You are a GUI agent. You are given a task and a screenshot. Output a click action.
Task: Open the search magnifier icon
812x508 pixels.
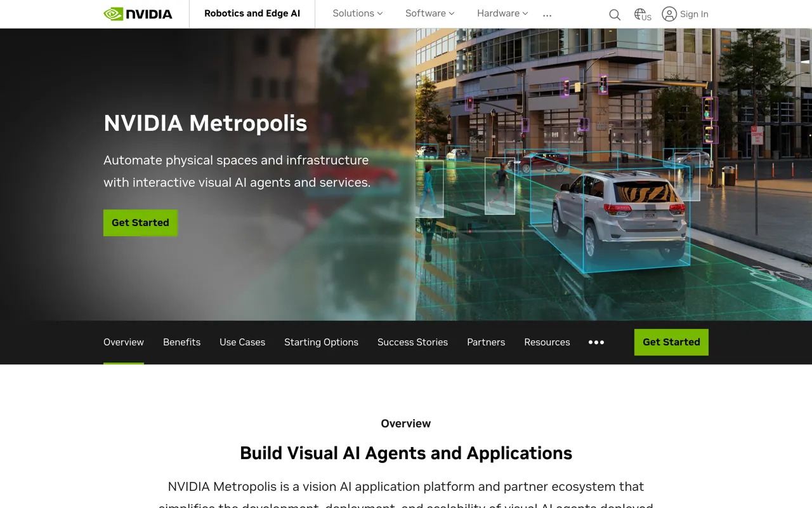tap(615, 15)
